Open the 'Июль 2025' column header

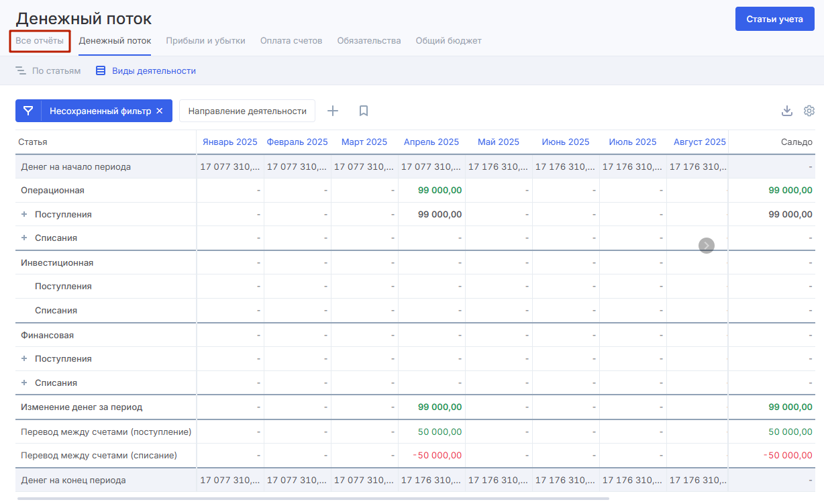point(633,142)
